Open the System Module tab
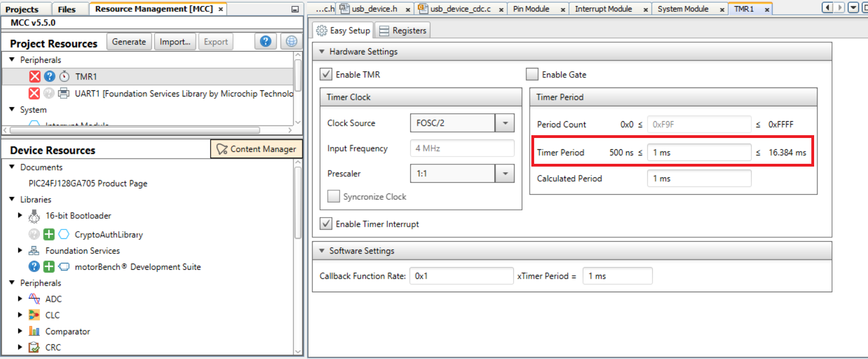Image resolution: width=868 pixels, height=359 pixels. 688,9
